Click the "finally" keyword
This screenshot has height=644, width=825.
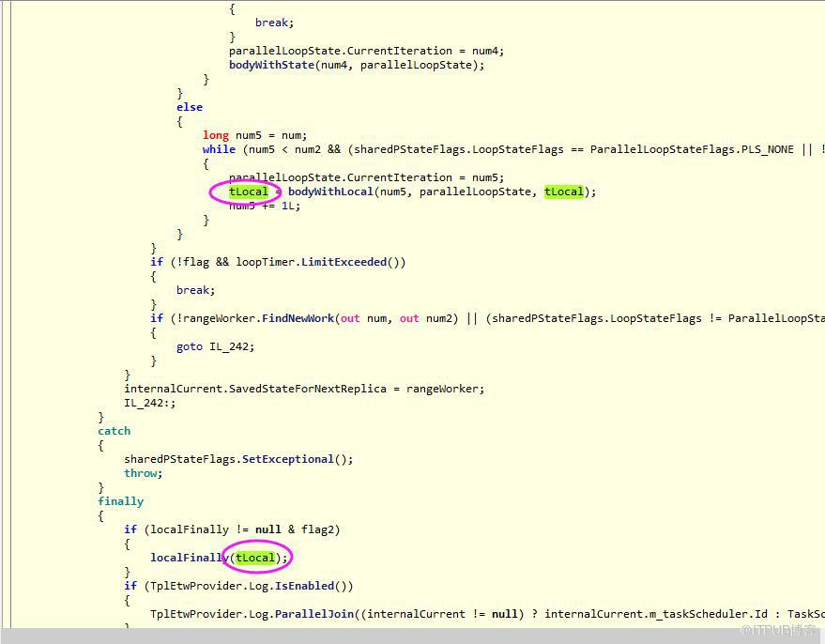tap(120, 501)
